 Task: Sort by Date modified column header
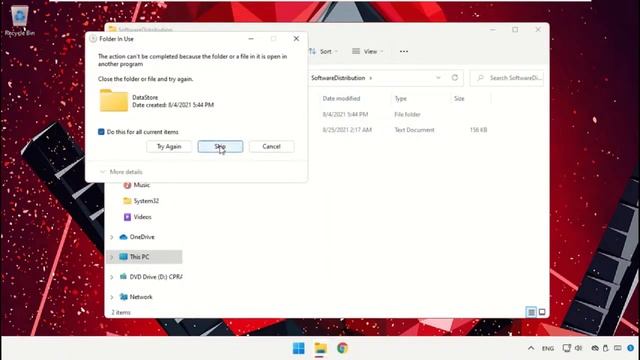click(341, 98)
